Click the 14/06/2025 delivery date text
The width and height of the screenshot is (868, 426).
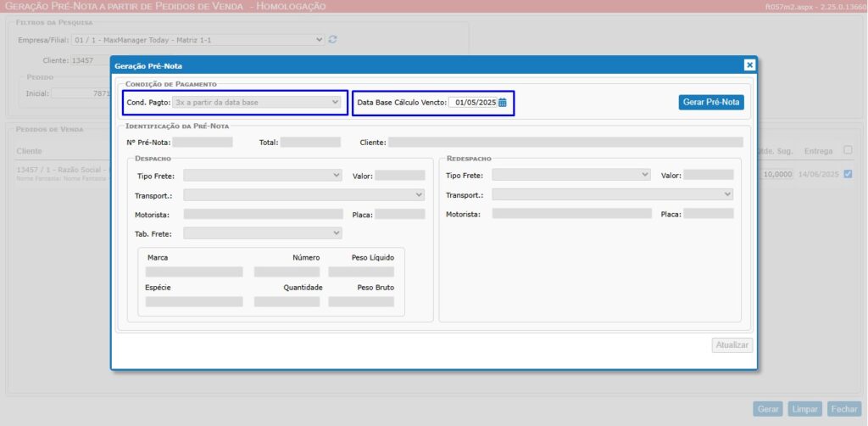(x=819, y=174)
